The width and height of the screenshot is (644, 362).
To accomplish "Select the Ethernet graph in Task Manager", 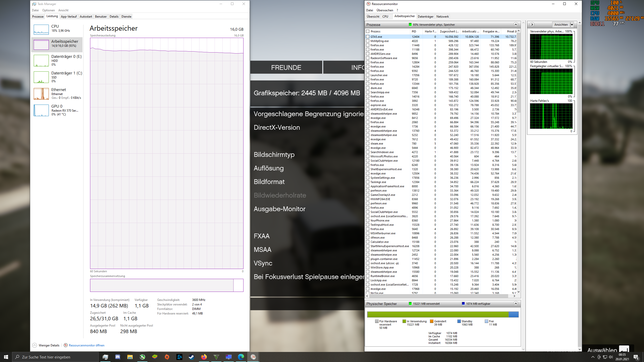I will pos(57,94).
